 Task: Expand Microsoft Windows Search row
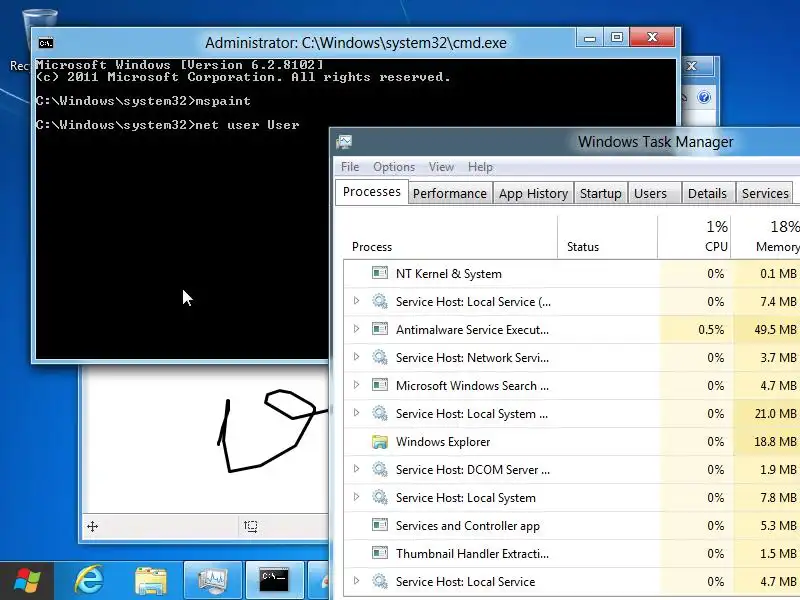[x=357, y=385]
